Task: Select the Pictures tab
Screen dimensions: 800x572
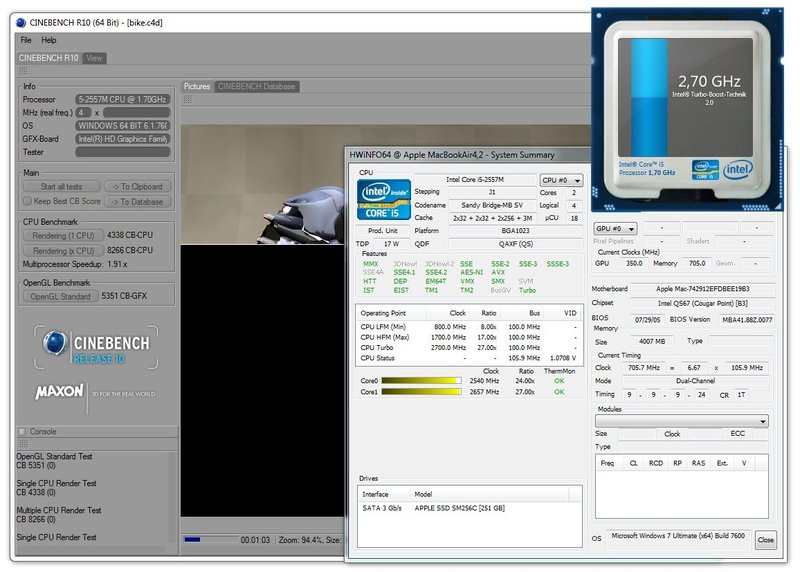Action: click(197, 86)
